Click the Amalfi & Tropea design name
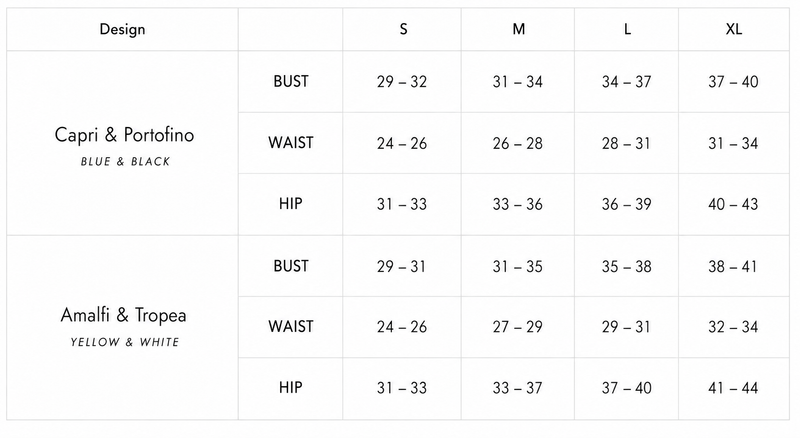The height and width of the screenshot is (438, 800). pos(123,315)
